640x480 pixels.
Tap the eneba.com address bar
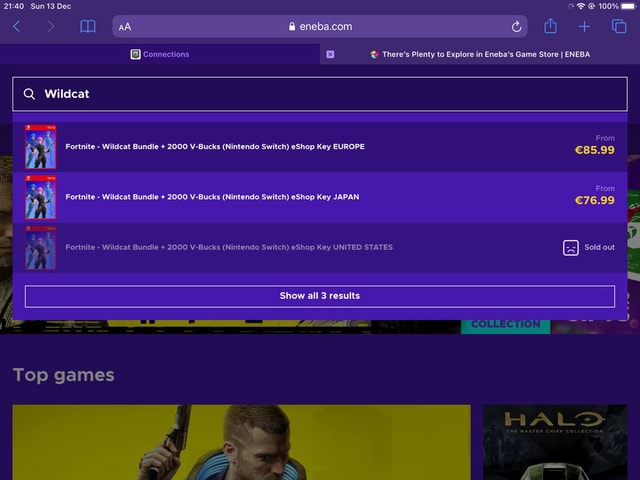click(x=320, y=27)
